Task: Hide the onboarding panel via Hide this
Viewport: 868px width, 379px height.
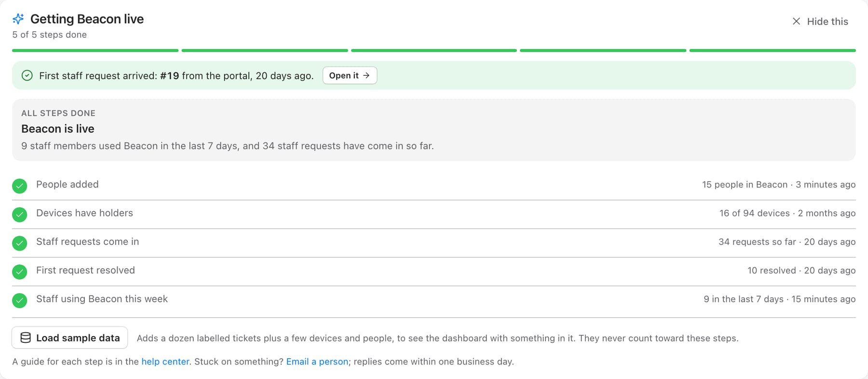Action: tap(820, 21)
